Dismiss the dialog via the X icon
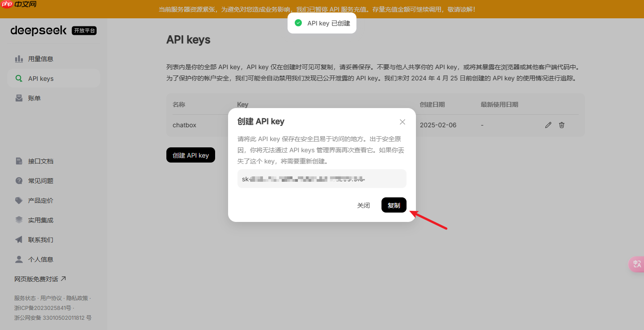 pyautogui.click(x=402, y=121)
